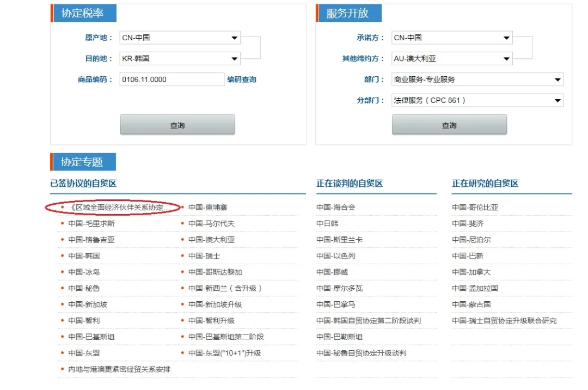Image resolution: width=588 pixels, height=390 pixels.
Task: Open the 分部门 dropdown showing 法律服务（CPC 861）
Action: click(477, 100)
